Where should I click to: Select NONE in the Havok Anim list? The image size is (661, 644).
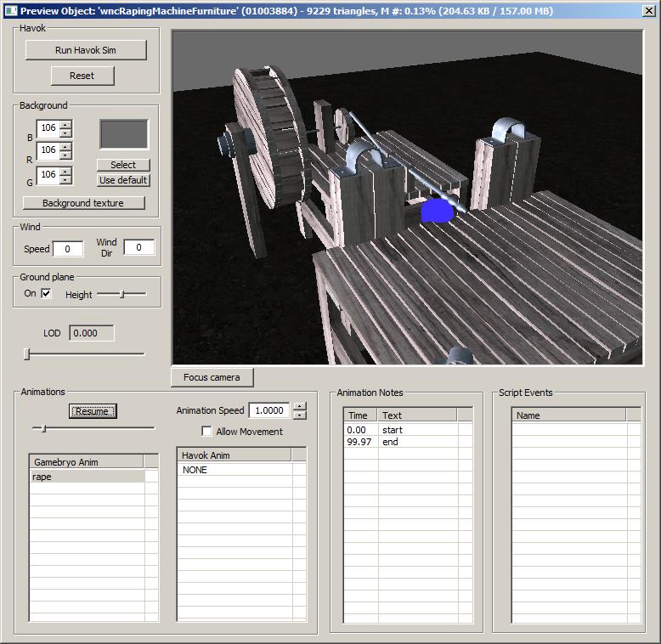195,470
